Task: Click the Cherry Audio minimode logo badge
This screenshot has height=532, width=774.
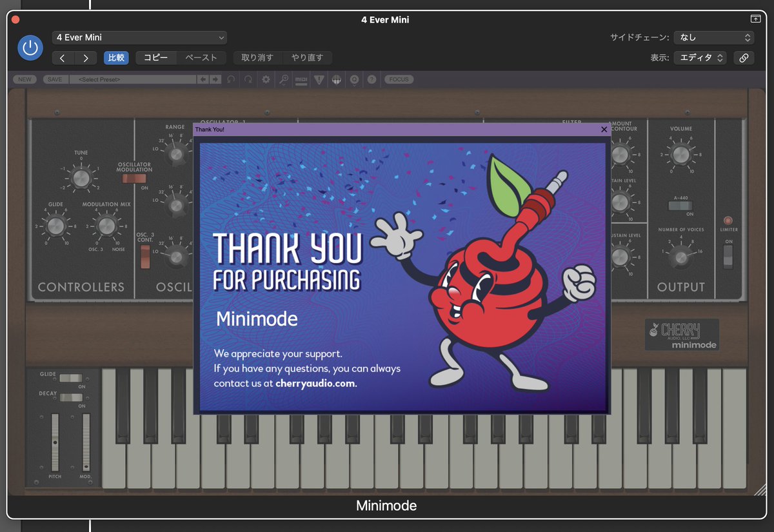Action: coord(682,334)
